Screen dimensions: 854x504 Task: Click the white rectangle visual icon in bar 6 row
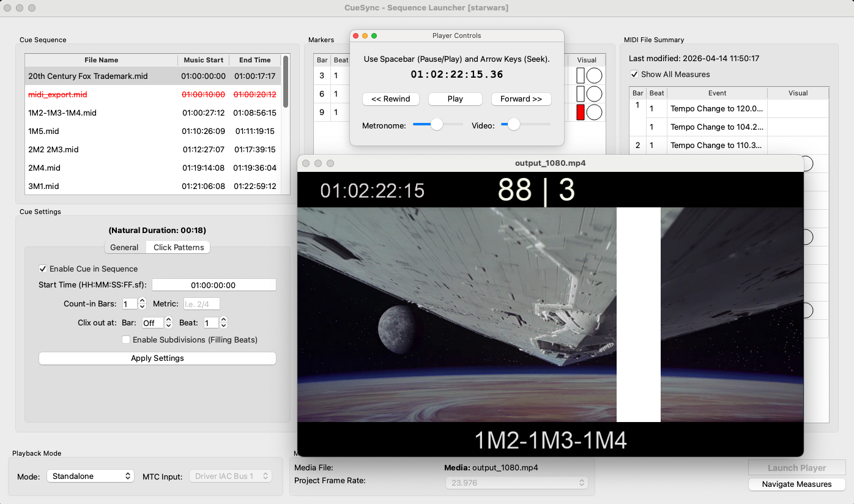[581, 94]
